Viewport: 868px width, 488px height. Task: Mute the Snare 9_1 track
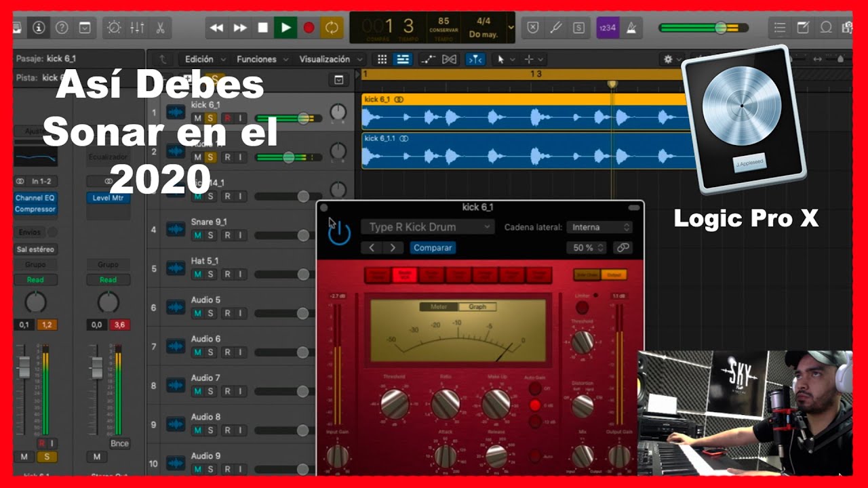click(x=197, y=235)
